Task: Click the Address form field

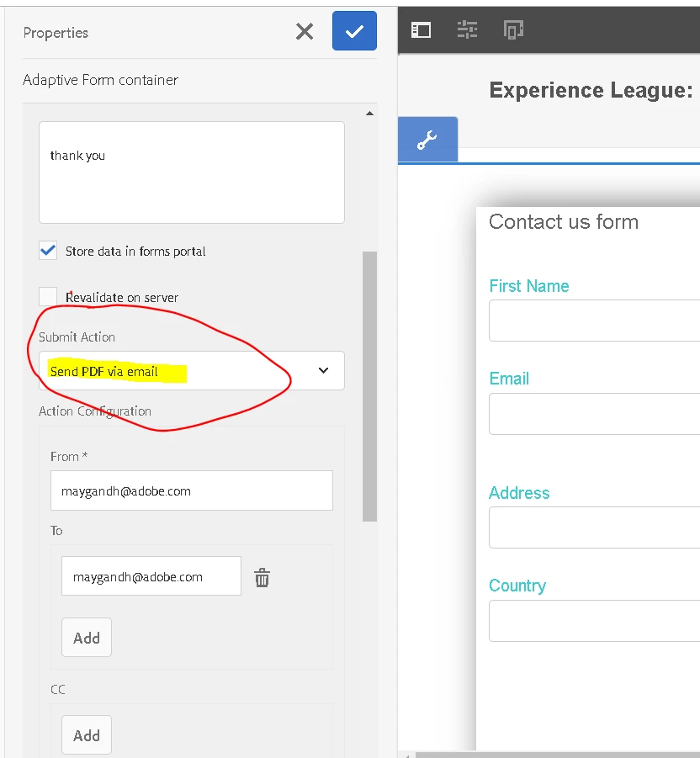Action: [595, 527]
